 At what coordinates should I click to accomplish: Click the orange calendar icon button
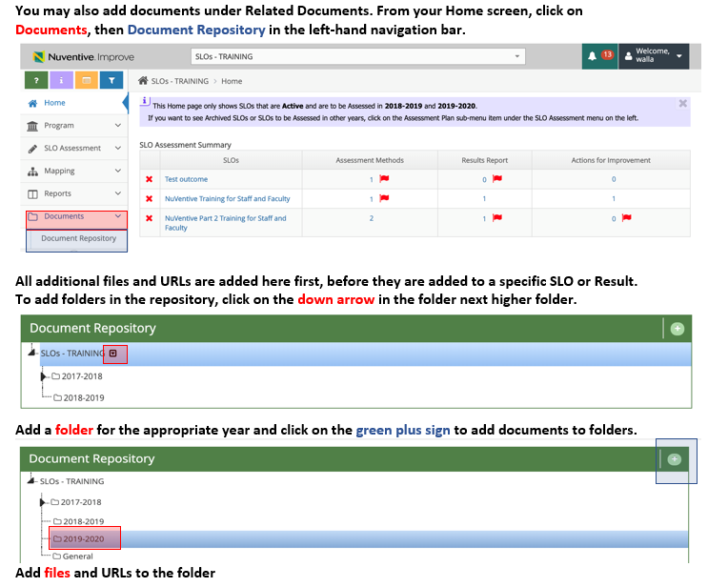86,81
